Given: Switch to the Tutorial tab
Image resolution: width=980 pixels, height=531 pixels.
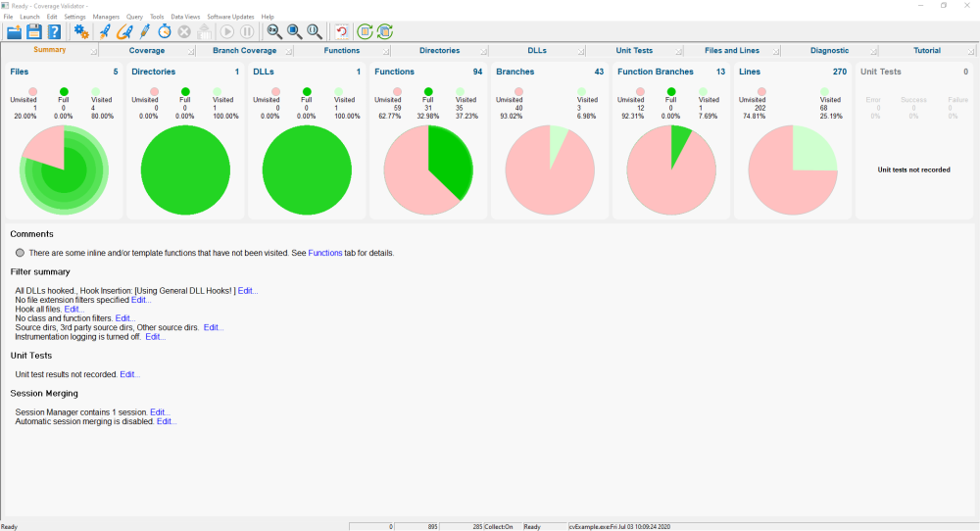Looking at the screenshot, I should click(x=927, y=51).
